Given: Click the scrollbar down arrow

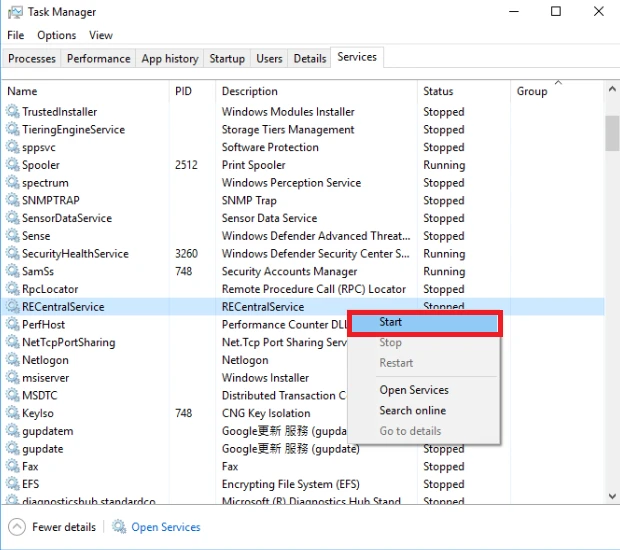Looking at the screenshot, I should 612,496.
